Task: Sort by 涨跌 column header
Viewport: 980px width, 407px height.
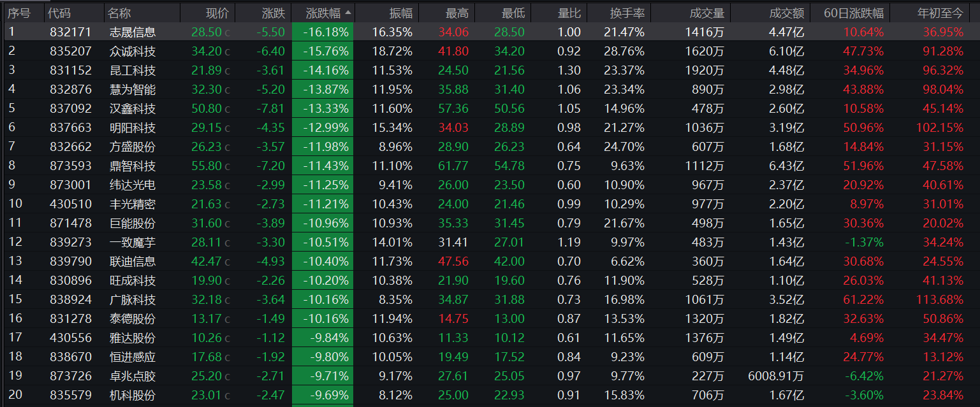Action: pyautogui.click(x=274, y=13)
